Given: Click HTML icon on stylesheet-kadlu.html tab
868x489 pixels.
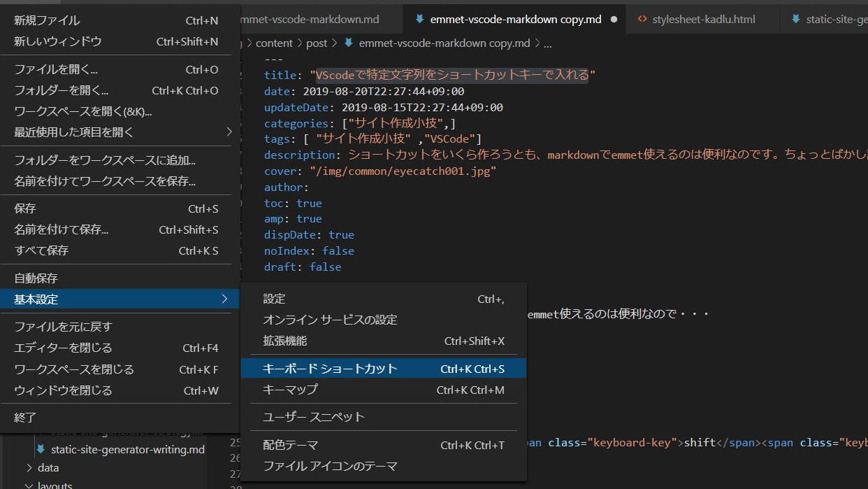Looking at the screenshot, I should tap(642, 19).
